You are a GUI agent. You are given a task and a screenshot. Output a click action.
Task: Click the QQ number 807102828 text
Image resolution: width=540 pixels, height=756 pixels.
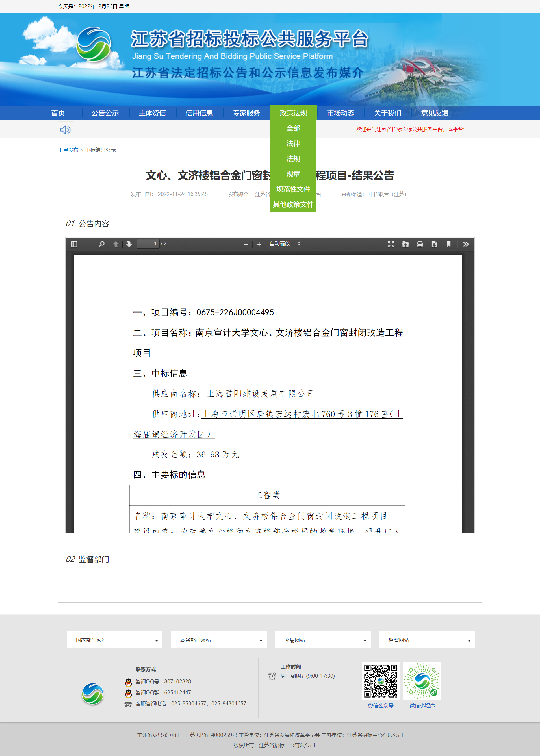[x=177, y=681]
